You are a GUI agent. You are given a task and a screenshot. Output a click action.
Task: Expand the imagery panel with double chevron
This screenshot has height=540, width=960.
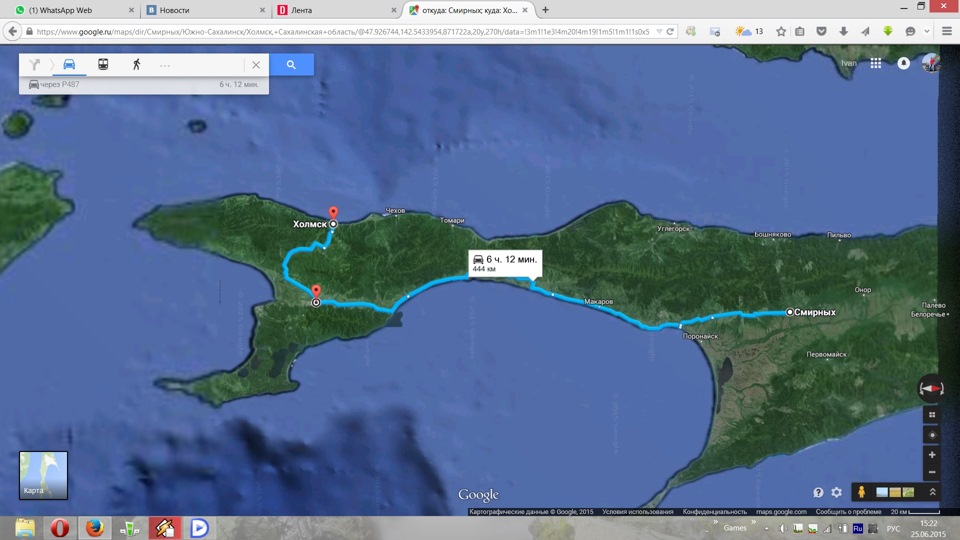pyautogui.click(x=932, y=492)
